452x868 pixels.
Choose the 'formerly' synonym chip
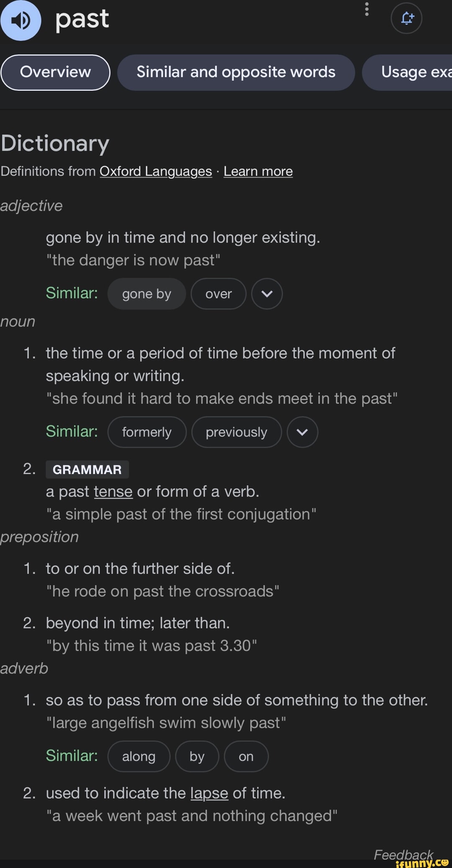[147, 432]
